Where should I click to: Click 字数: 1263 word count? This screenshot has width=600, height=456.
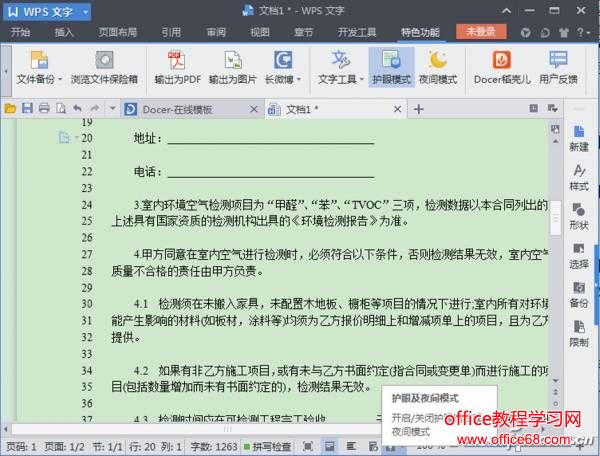(x=214, y=446)
